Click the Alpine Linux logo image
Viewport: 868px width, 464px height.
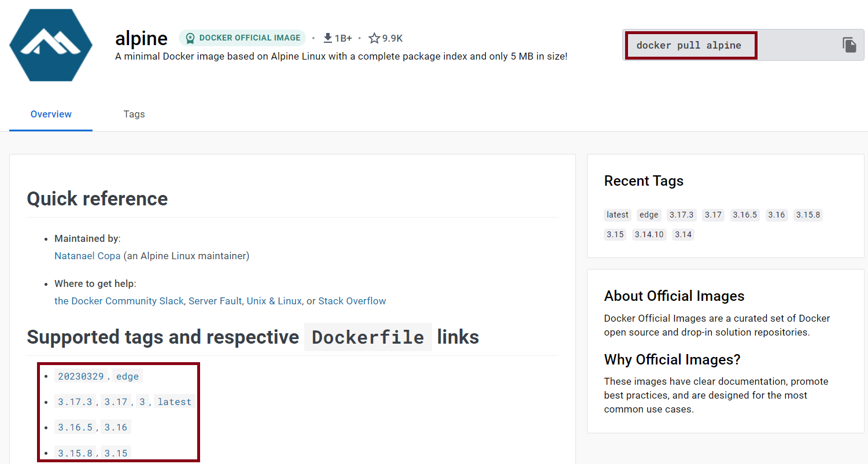(50, 45)
